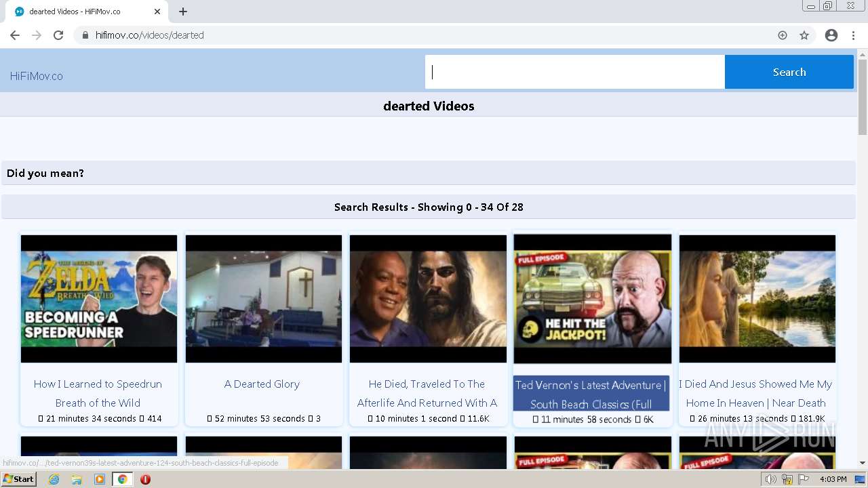Close the dearted Videos tab
868x488 pixels.
[157, 12]
